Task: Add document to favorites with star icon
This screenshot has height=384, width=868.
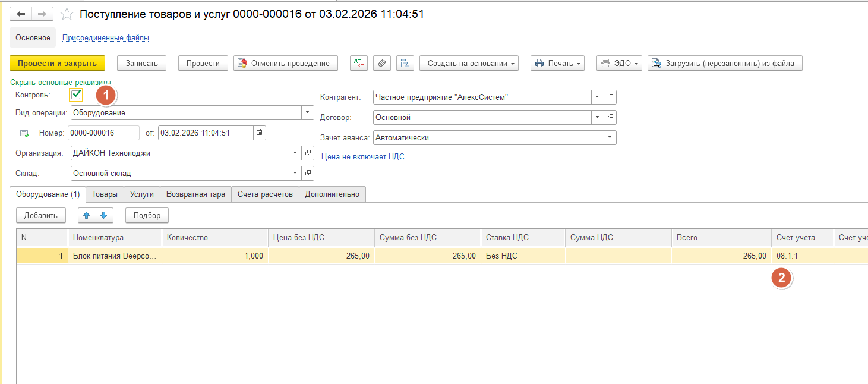Action: pyautogui.click(x=67, y=14)
